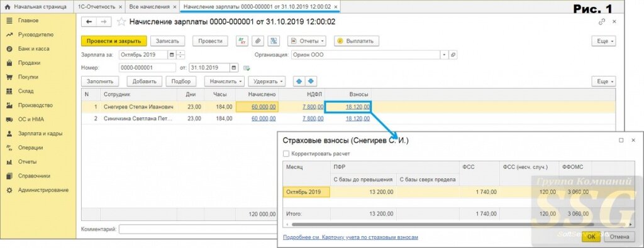The image size is (644, 248).
Task: Open Синичкина's НДФЛ 7 800,00 link
Action: pos(313,119)
